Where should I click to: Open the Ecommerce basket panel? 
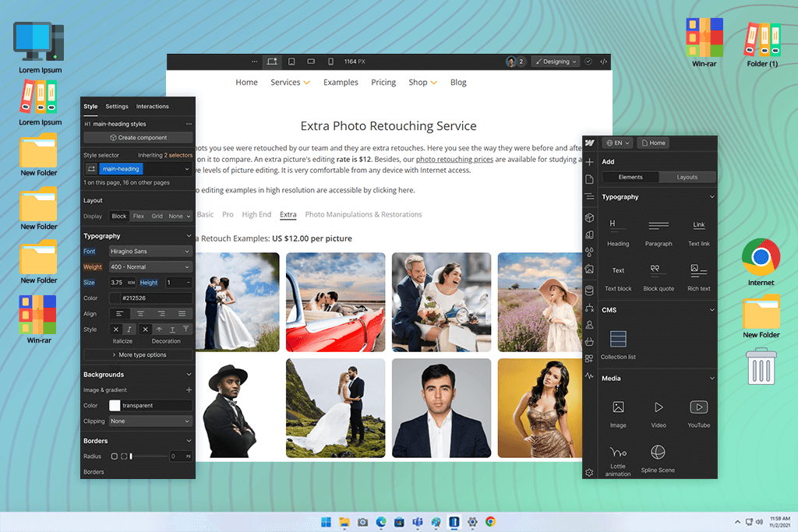(x=590, y=341)
